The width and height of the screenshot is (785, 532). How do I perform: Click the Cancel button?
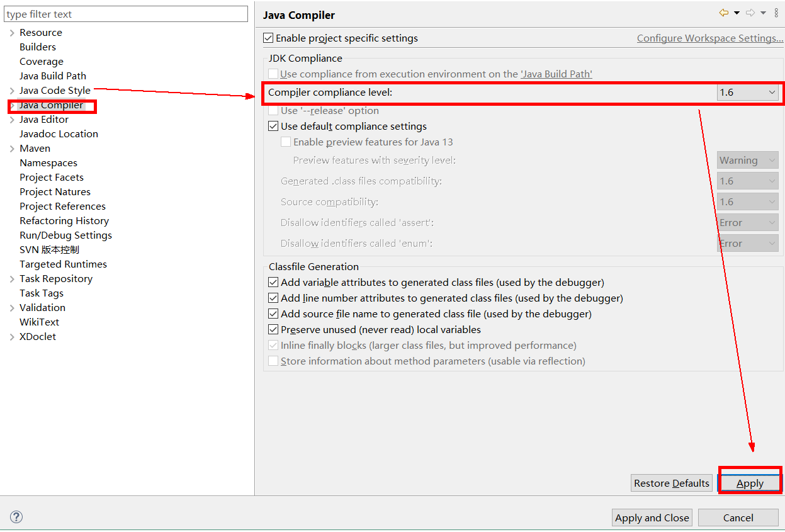[738, 518]
